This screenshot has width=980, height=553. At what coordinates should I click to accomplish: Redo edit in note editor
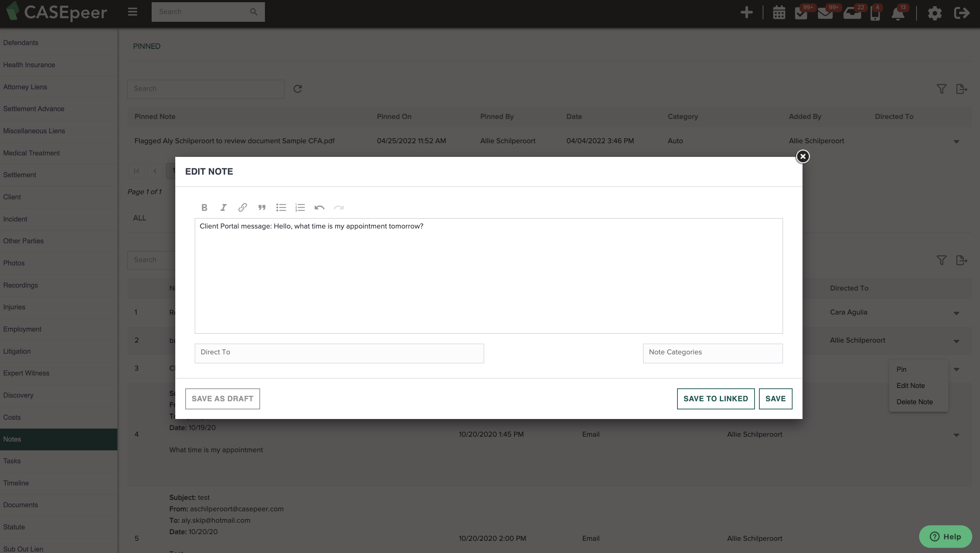(339, 207)
